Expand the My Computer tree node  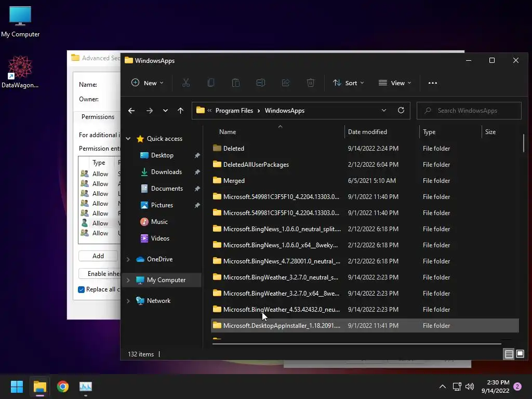(128, 280)
